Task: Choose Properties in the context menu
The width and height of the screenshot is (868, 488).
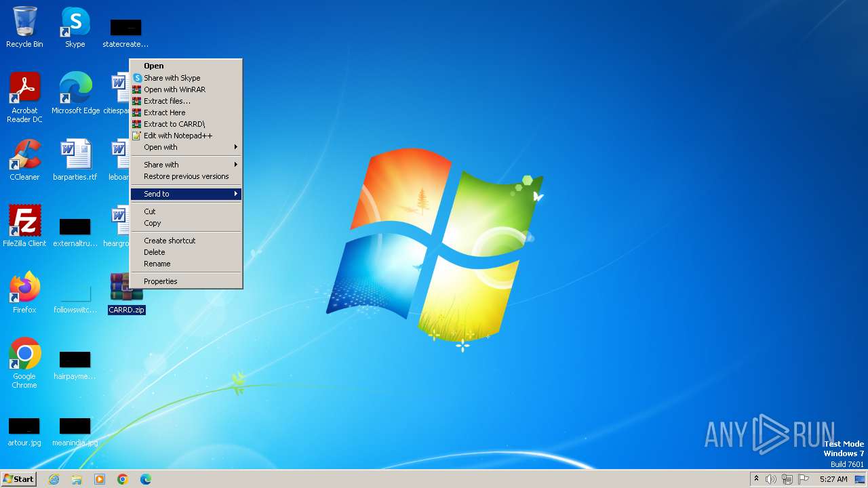Action: 186,281
